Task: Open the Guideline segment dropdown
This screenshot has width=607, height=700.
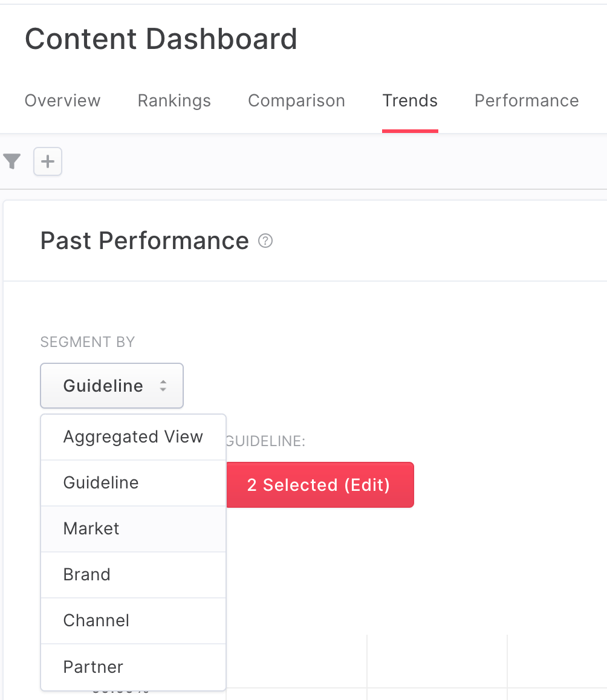Action: (x=112, y=386)
